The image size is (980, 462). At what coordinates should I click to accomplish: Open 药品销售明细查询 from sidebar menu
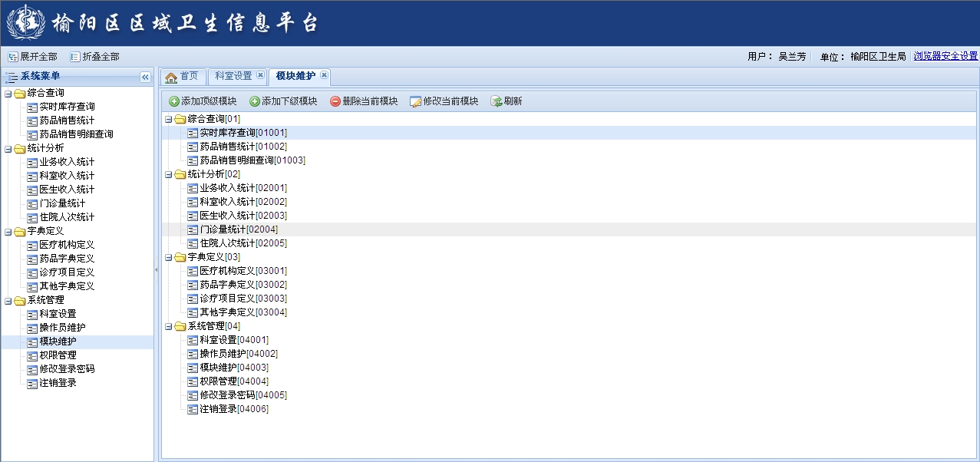pyautogui.click(x=76, y=134)
